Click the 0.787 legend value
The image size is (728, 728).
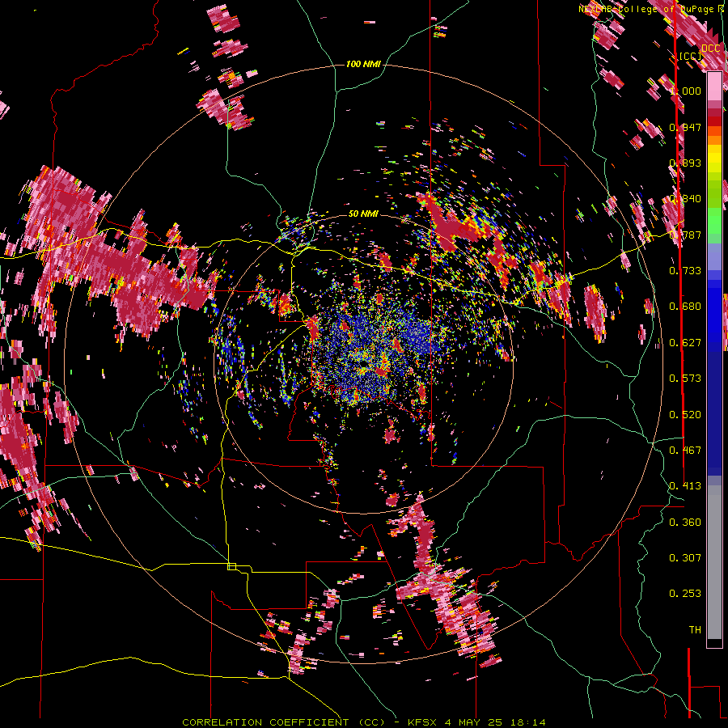coord(685,235)
